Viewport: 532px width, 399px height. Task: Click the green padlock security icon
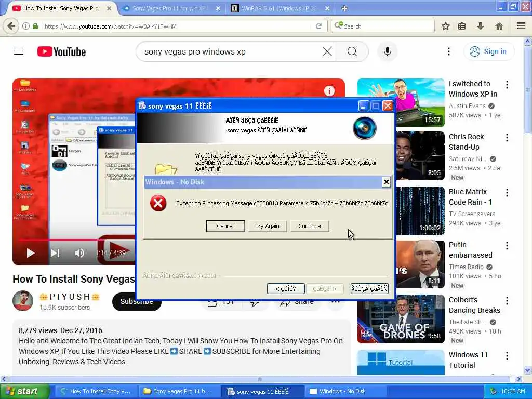tap(35, 26)
